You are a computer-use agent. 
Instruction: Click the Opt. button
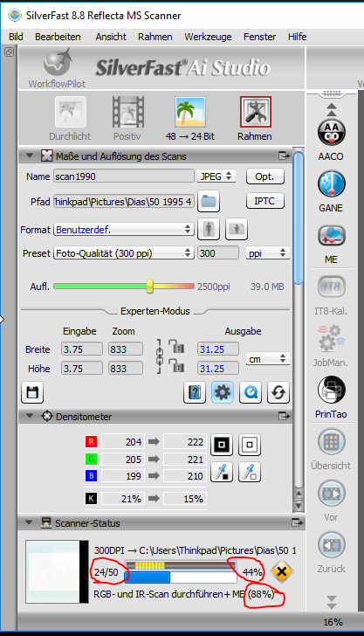(x=265, y=176)
